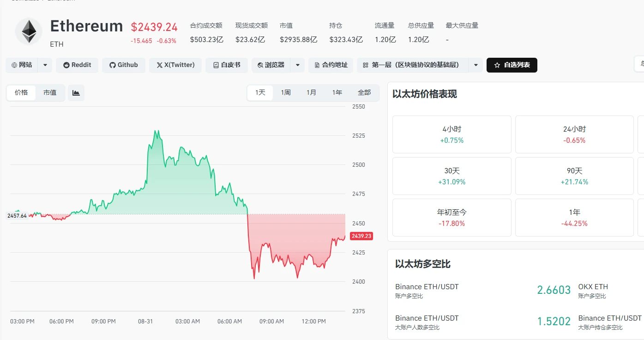Screen dimensions: 644x340
Task: Click the 合约地址 contract address button
Action: pos(331,65)
